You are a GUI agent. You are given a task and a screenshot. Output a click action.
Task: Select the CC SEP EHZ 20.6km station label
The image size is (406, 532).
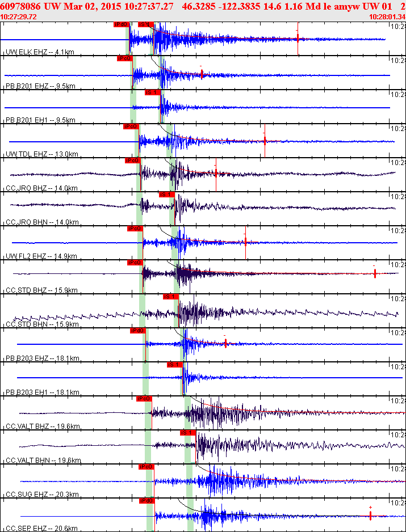(x=42, y=528)
